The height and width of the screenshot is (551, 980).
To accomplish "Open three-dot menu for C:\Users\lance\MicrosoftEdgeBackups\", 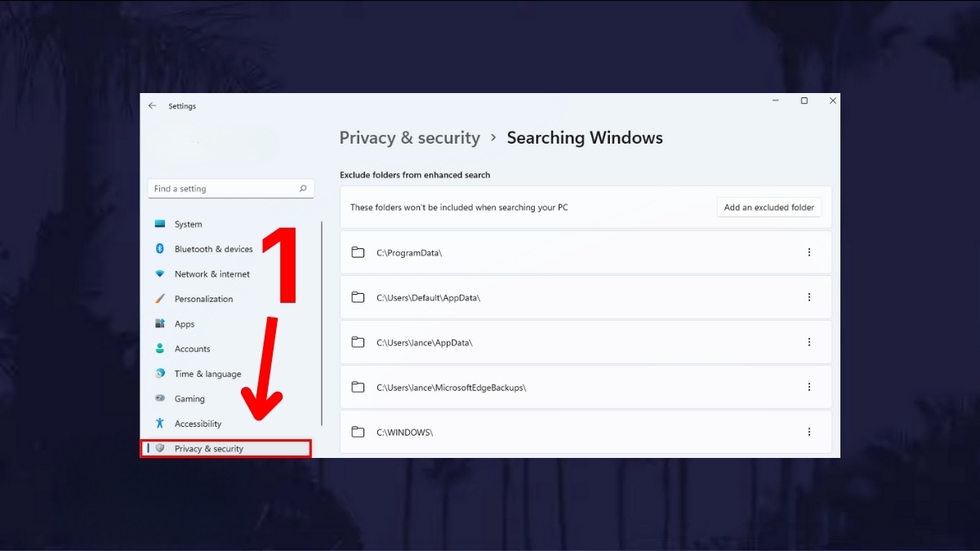I will point(809,387).
